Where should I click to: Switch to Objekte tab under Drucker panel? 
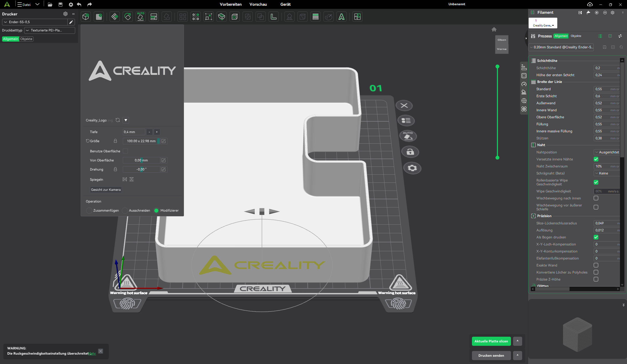(26, 39)
